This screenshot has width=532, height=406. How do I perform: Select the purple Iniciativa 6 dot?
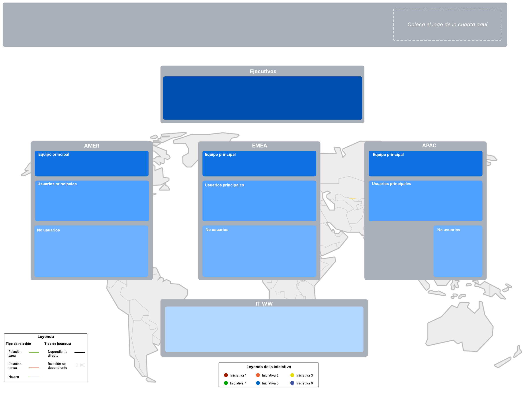tap(292, 383)
